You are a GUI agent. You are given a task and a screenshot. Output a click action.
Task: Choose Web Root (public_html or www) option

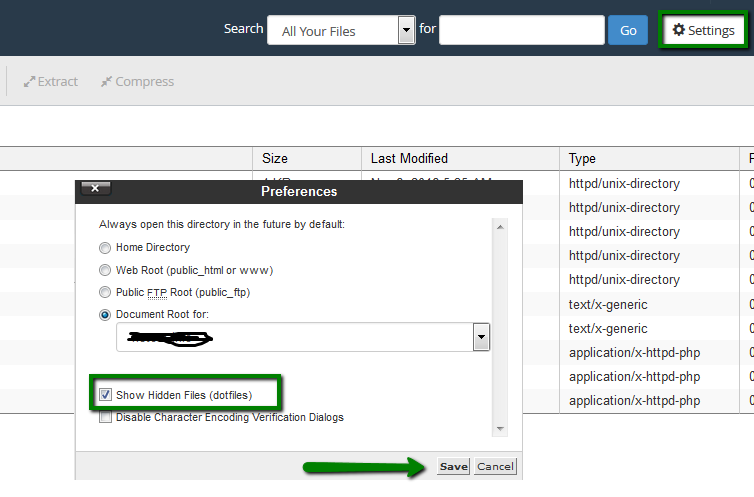click(106, 270)
